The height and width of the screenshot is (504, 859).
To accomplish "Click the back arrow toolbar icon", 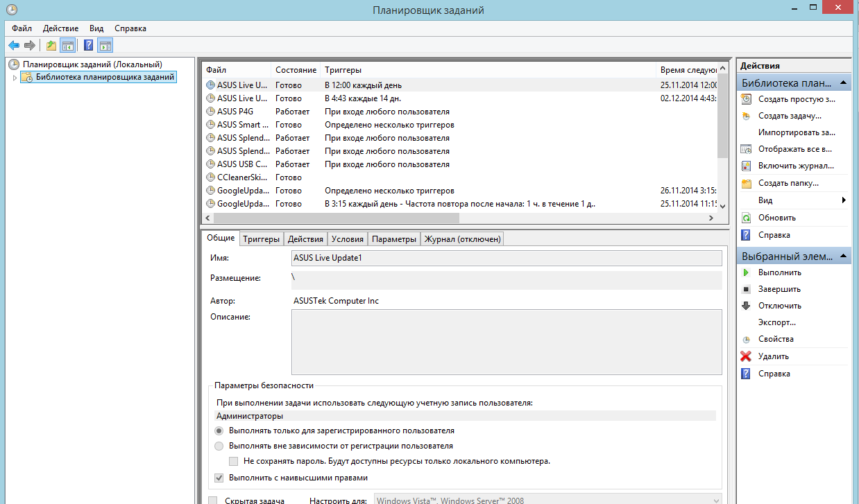I will pyautogui.click(x=14, y=46).
